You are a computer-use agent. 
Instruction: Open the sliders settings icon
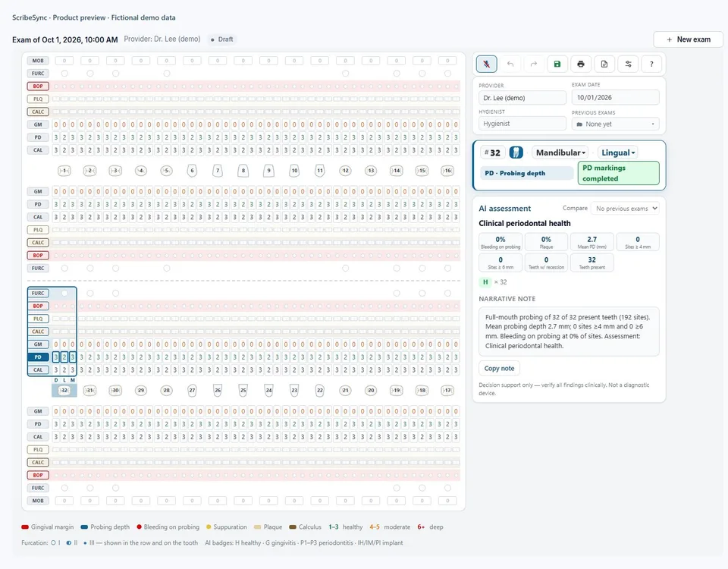628,64
